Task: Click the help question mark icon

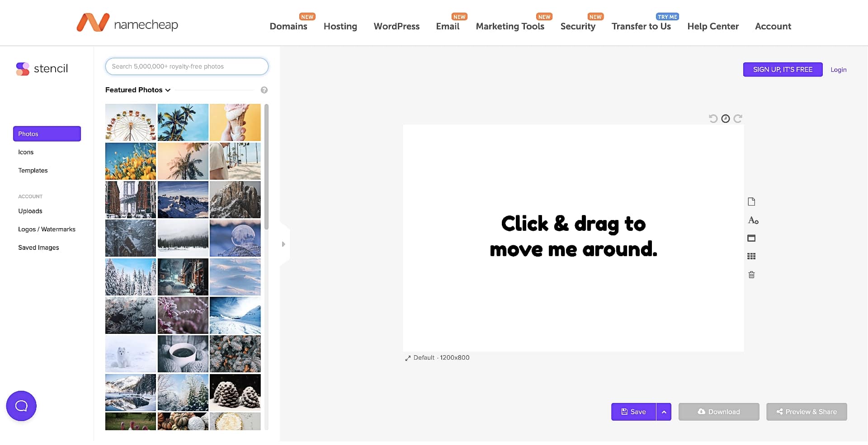Action: 264,90
